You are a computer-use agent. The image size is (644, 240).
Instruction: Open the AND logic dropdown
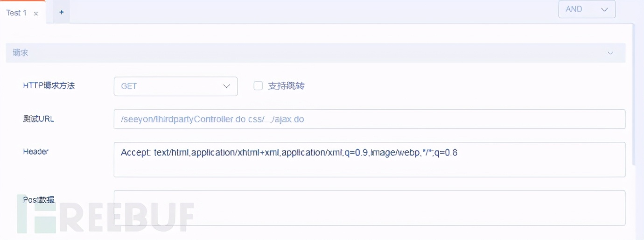click(x=586, y=9)
